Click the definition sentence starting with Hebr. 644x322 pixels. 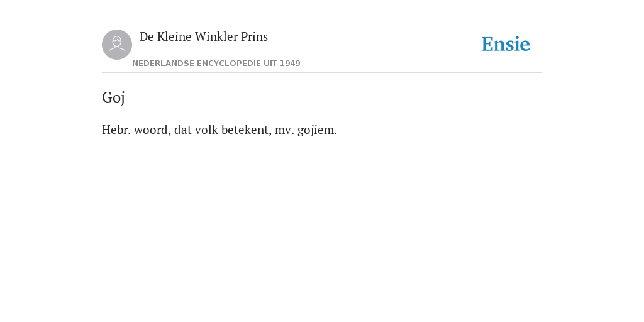219,130
